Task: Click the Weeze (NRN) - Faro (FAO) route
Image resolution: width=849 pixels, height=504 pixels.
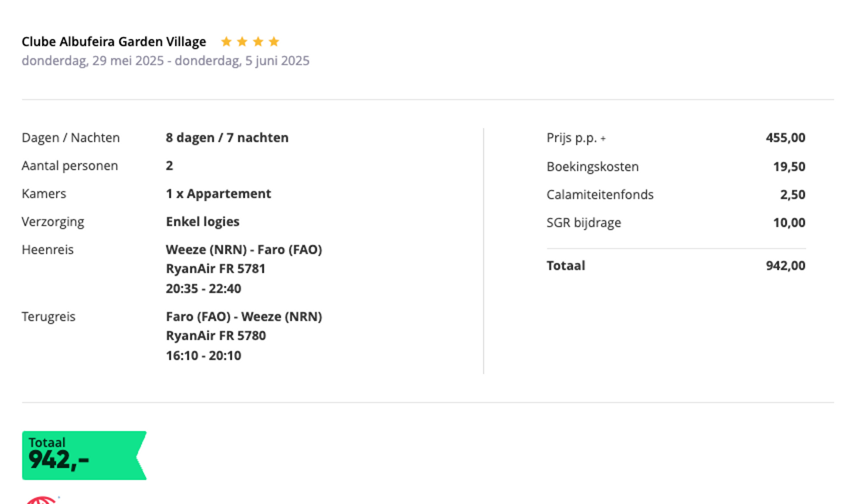Action: tap(244, 250)
